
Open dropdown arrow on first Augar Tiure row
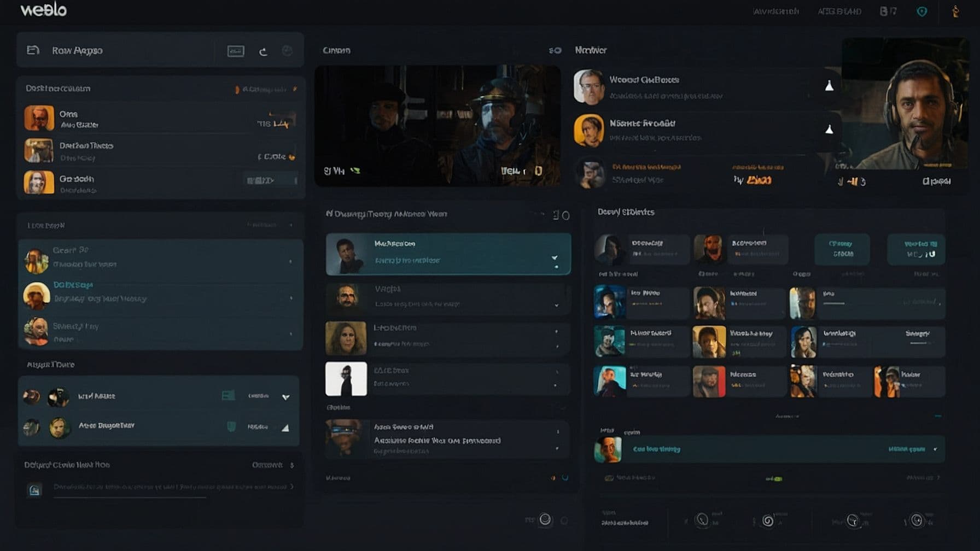point(285,397)
